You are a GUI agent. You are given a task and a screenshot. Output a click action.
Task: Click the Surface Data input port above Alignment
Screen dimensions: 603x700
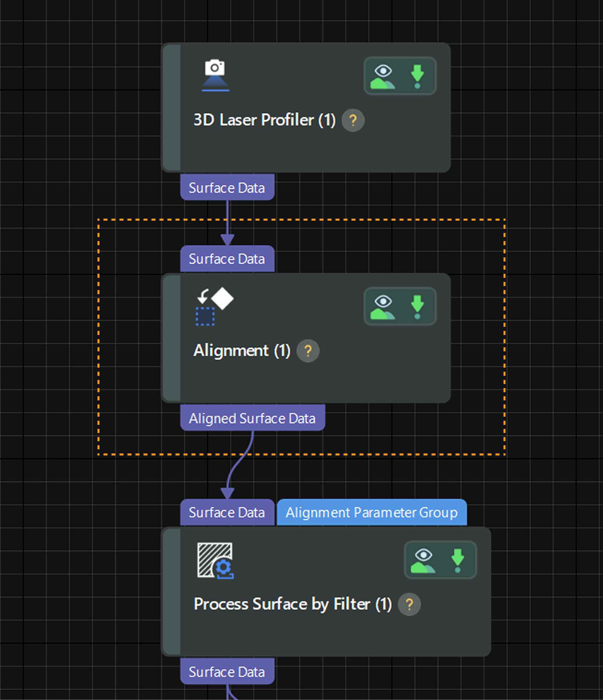(x=227, y=259)
